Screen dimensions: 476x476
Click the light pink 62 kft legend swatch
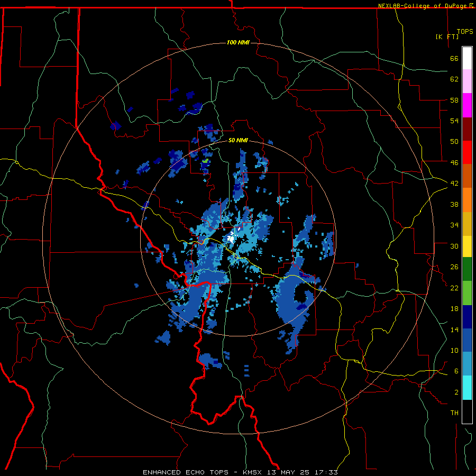click(467, 81)
